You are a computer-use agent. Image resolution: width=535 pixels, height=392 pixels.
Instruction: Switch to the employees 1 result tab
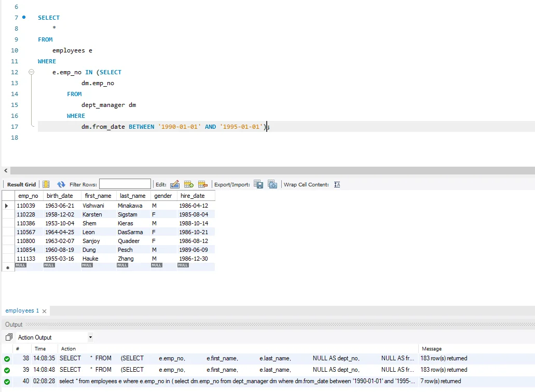point(22,310)
